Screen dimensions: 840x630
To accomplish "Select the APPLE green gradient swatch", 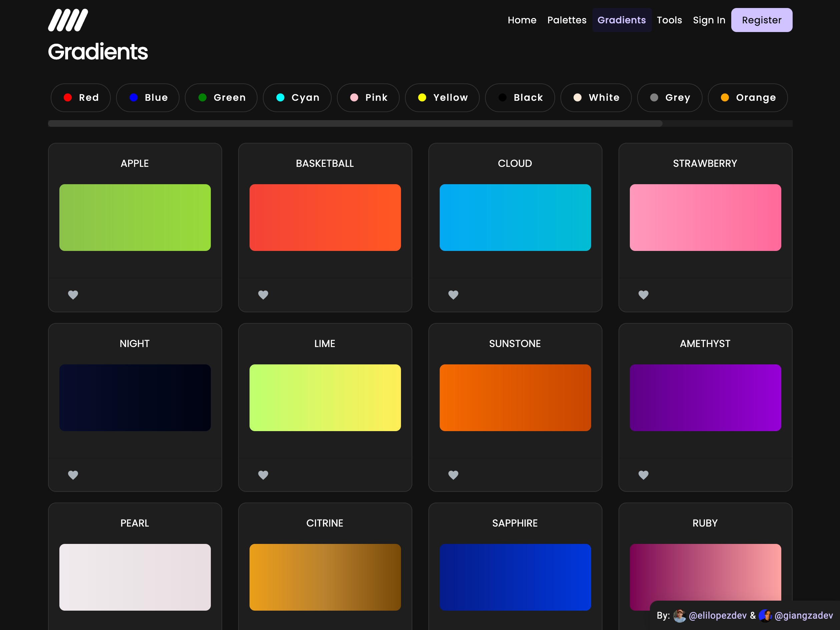I will pyautogui.click(x=135, y=218).
